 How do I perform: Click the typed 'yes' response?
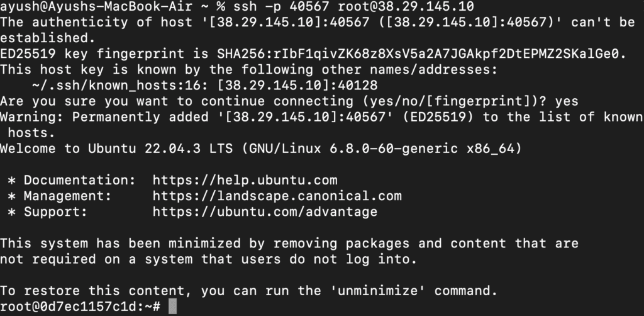pyautogui.click(x=567, y=101)
